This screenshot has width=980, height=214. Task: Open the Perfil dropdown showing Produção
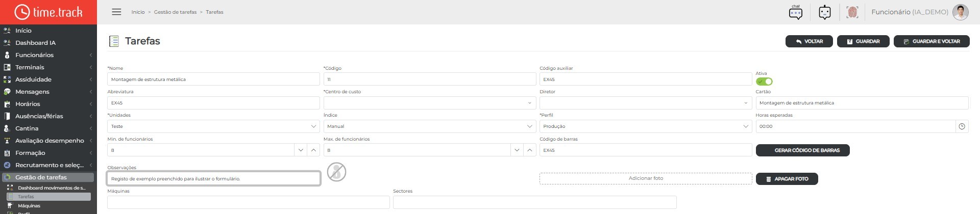646,126
